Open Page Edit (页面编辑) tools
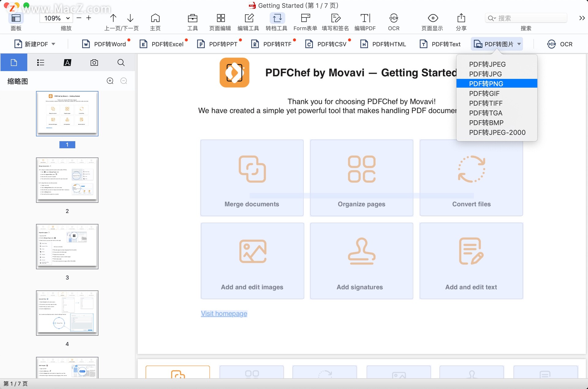This screenshot has height=389, width=588. (221, 18)
